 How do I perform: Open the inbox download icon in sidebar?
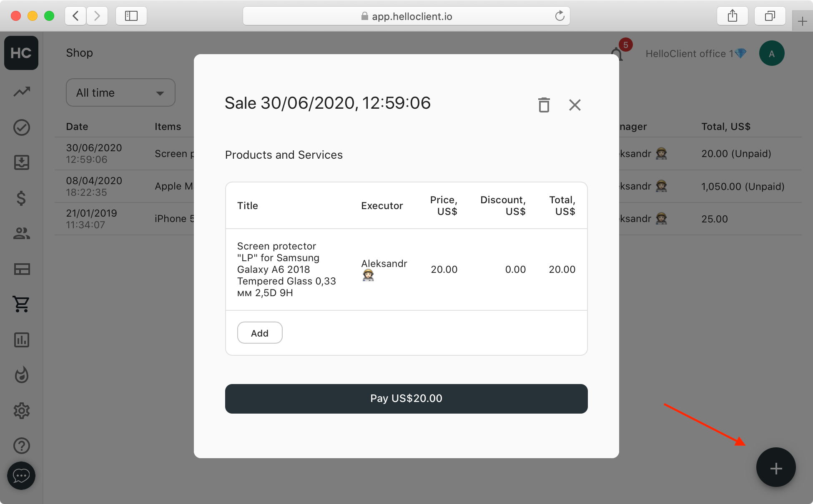coord(22,162)
